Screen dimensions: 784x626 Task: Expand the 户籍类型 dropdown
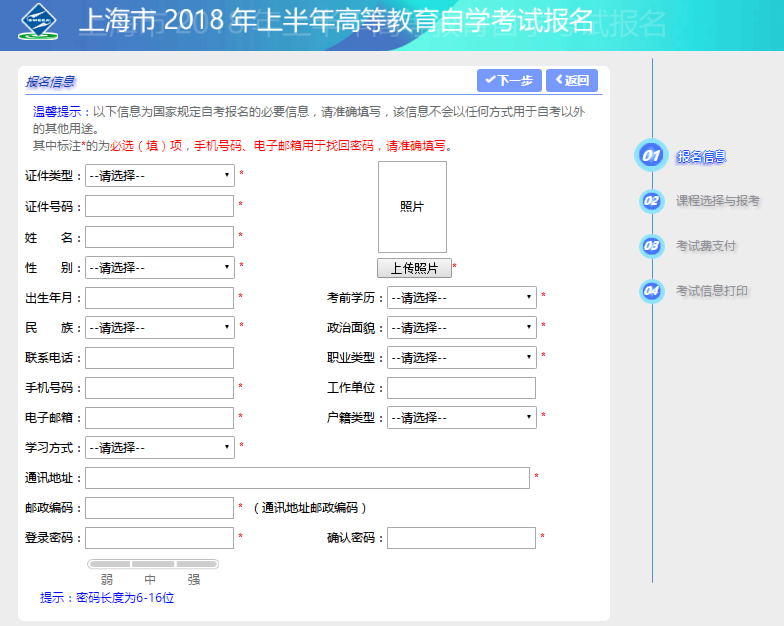point(461,418)
